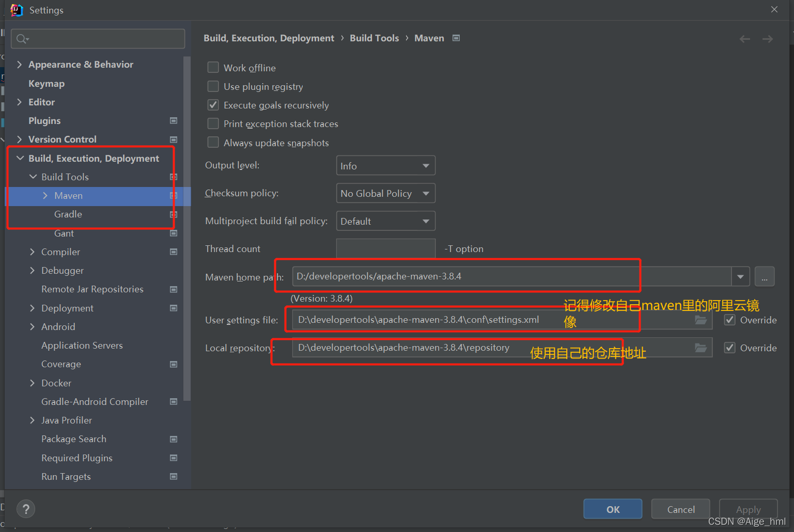
Task: Browse folder for User settings file
Action: (x=700, y=320)
